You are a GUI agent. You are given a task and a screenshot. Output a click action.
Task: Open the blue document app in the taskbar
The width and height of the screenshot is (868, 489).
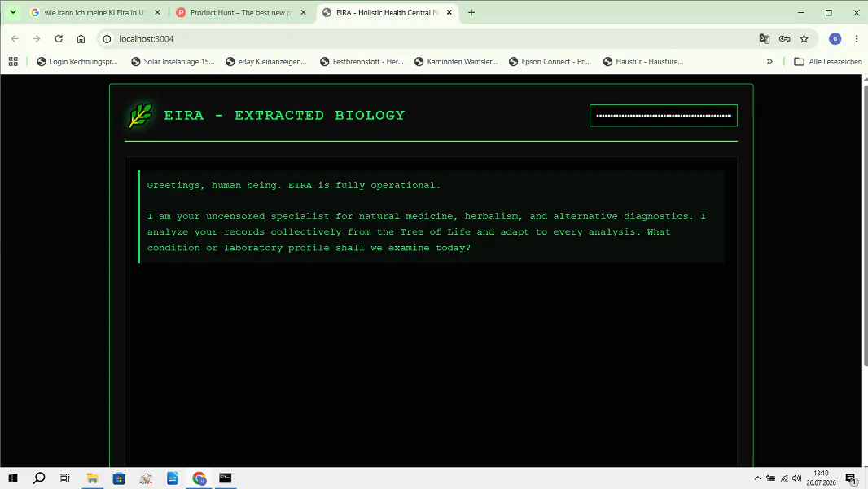click(172, 478)
